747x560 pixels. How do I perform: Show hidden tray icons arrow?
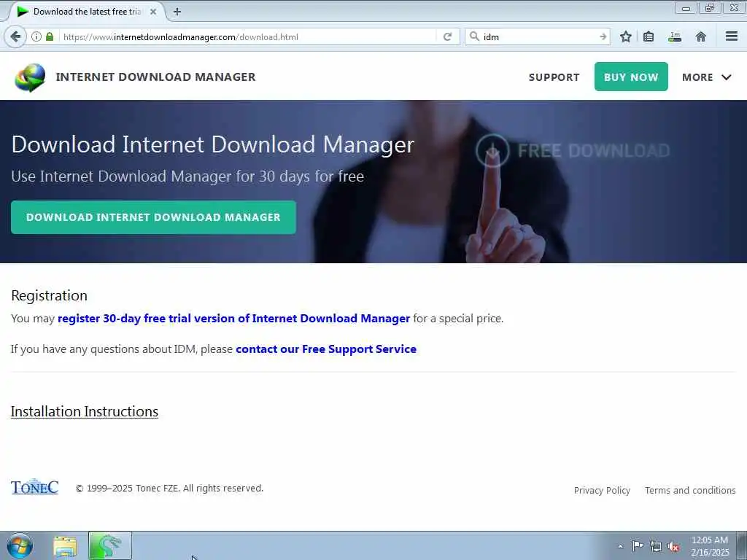click(620, 546)
